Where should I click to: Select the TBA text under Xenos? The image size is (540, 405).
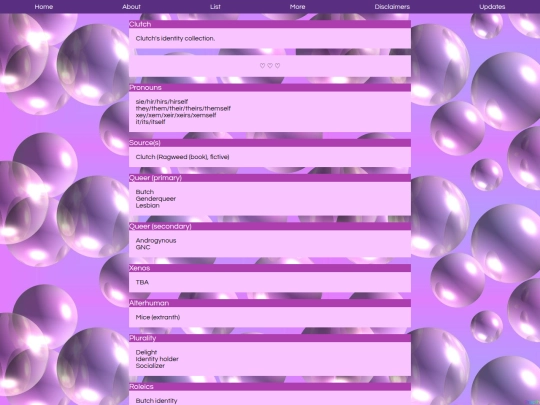pos(142,282)
